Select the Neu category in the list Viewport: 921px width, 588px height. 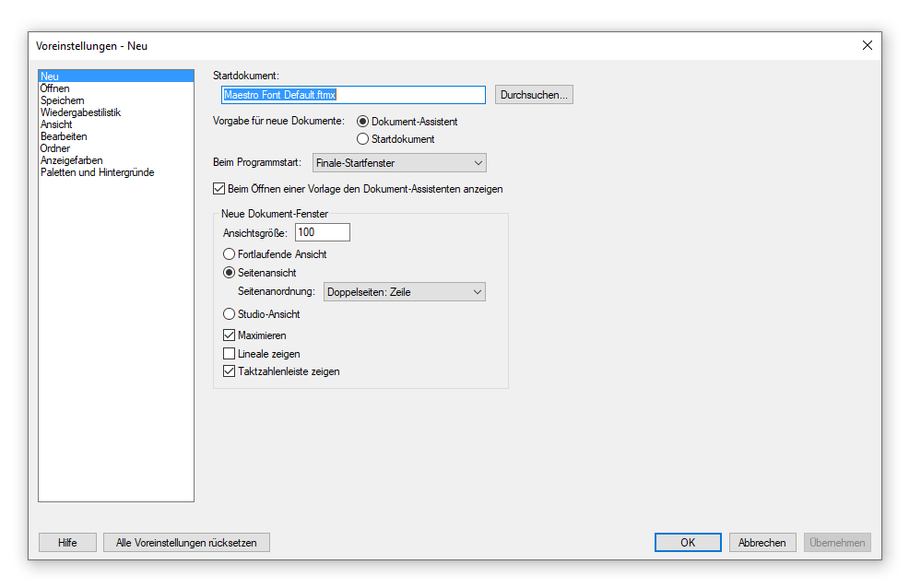(x=116, y=76)
